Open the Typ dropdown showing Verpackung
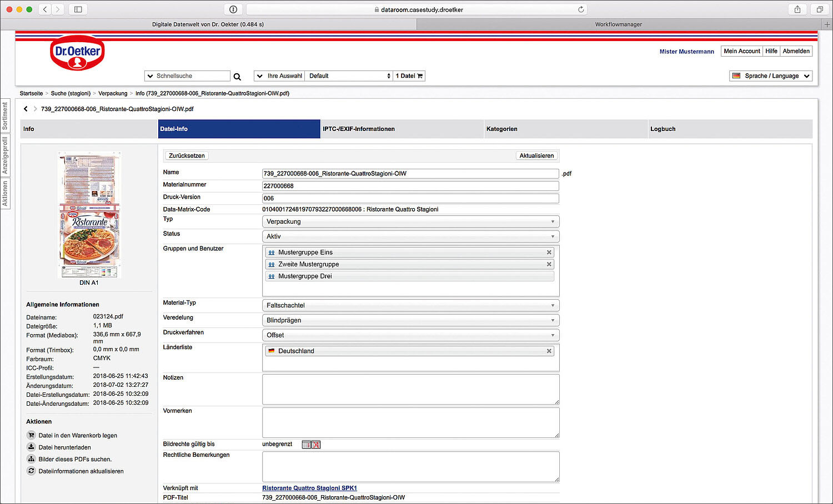The height and width of the screenshot is (504, 833). (x=410, y=221)
